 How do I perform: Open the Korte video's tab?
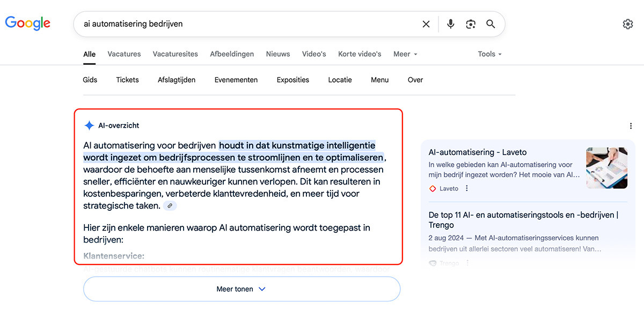point(360,54)
